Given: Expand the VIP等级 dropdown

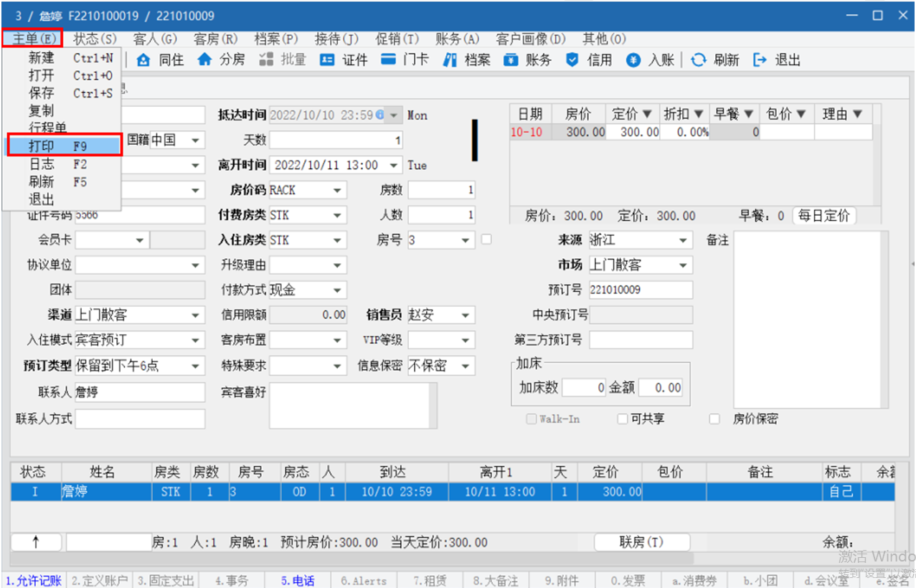Looking at the screenshot, I should pos(466,340).
